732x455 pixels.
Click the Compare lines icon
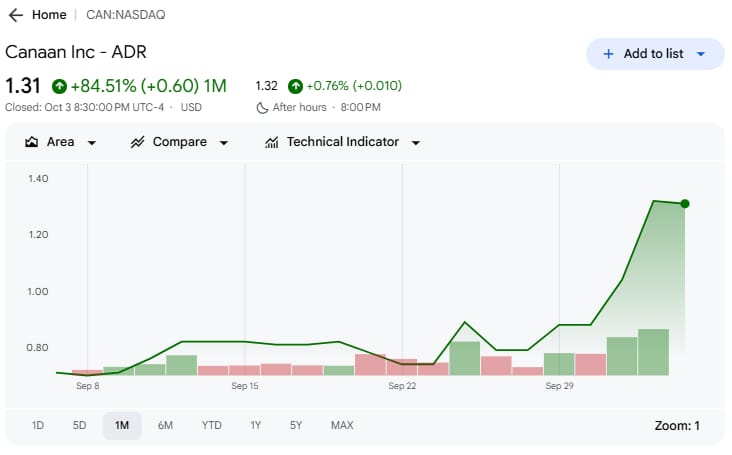[x=138, y=142]
